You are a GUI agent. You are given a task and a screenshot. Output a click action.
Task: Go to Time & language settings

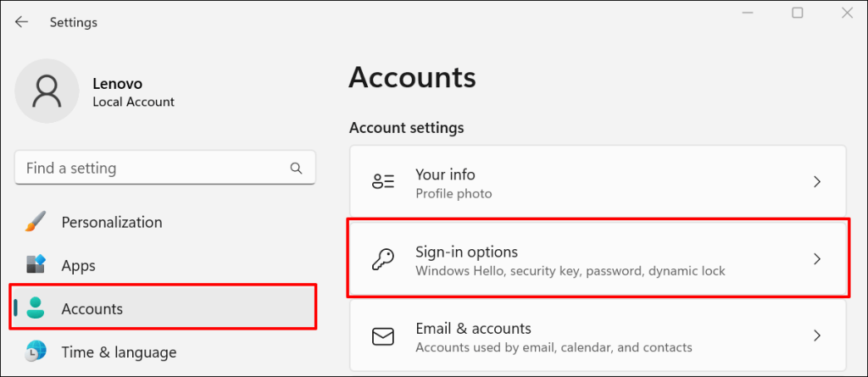pos(119,352)
